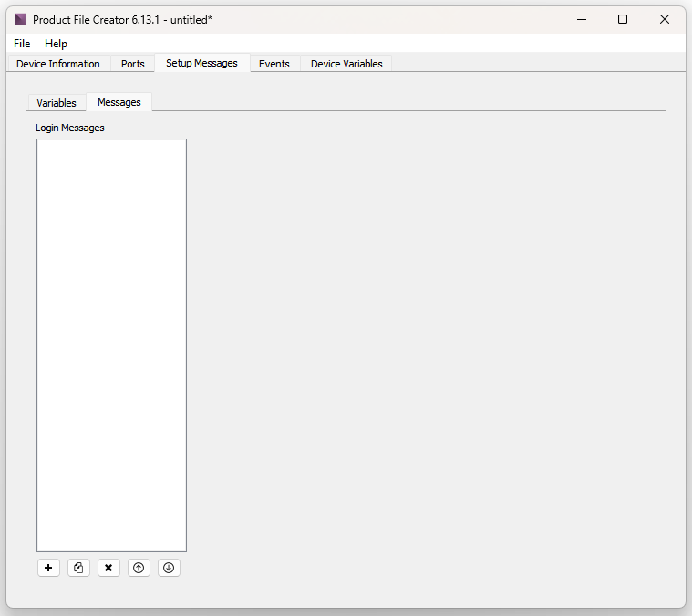Select the Messages sub-tab
692x616 pixels.
coord(119,102)
